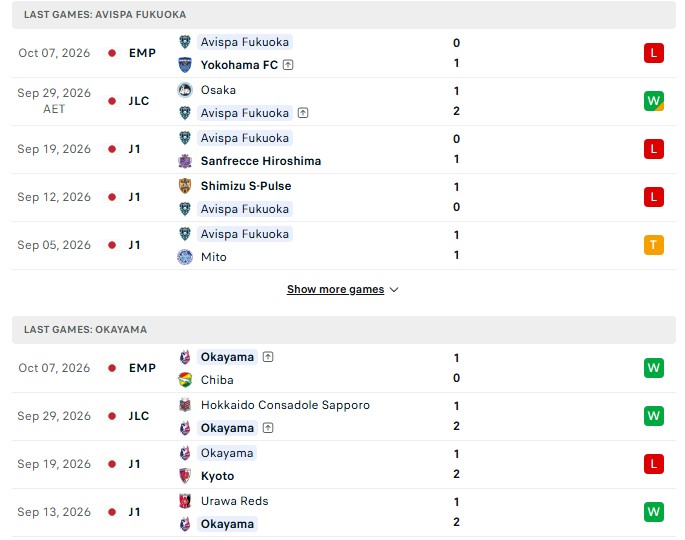This screenshot has width=685, height=540.
Task: Click the JLC competition label on Okayama's Sep 29 match
Action: point(138,416)
